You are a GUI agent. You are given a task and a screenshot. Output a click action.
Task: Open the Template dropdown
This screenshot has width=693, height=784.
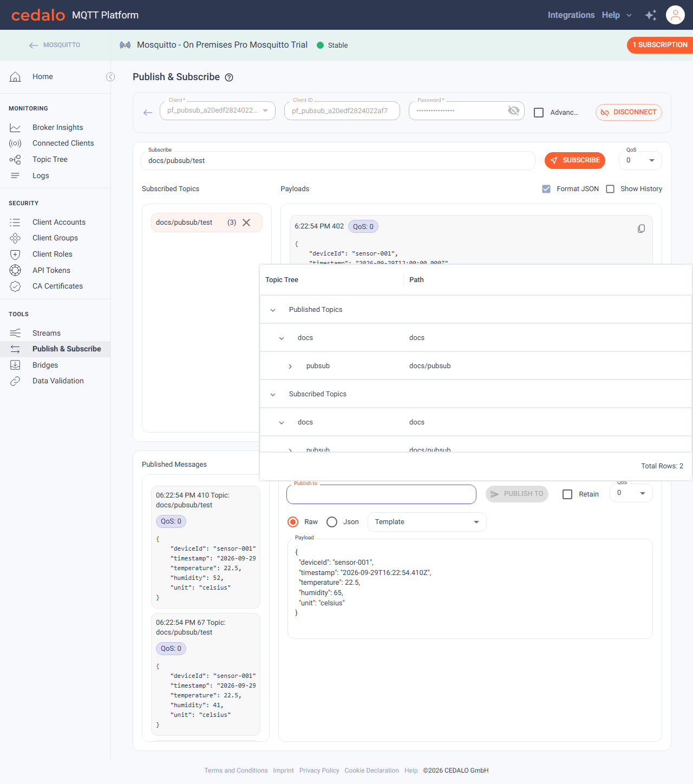tap(427, 522)
